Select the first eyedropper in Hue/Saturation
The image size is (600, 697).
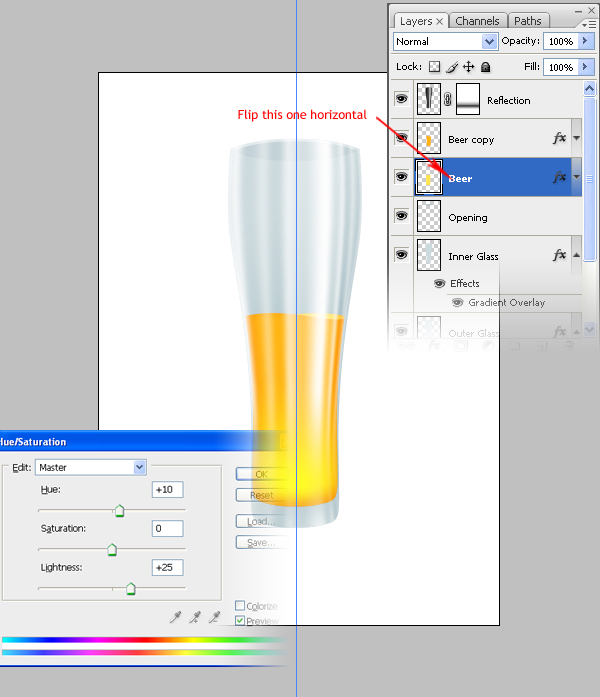point(174,617)
